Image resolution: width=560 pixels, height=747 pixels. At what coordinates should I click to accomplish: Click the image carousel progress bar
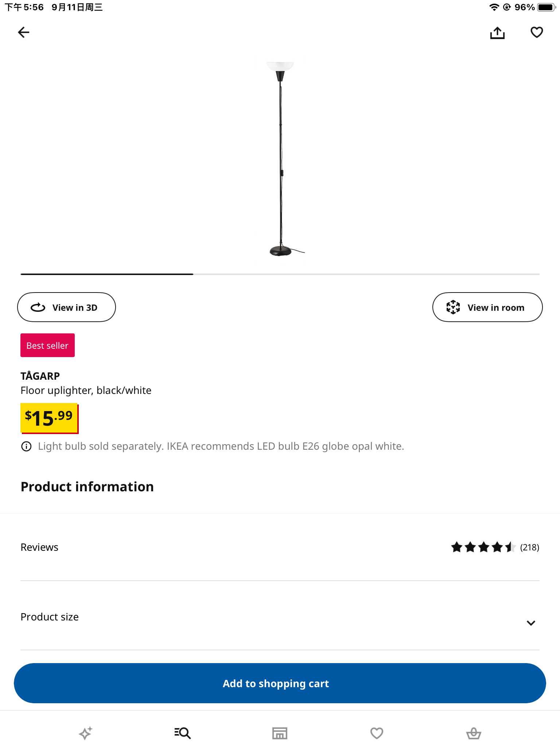pyautogui.click(x=280, y=274)
